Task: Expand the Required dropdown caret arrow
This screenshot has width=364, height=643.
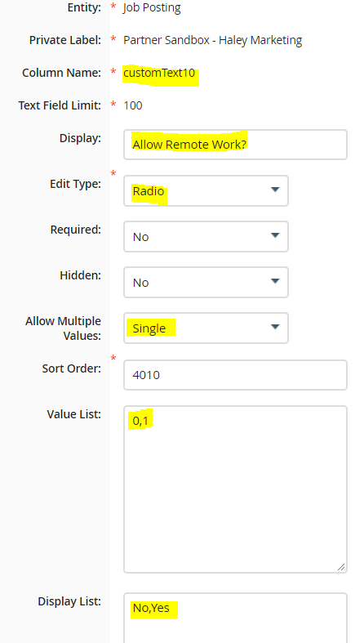Action: tap(275, 235)
